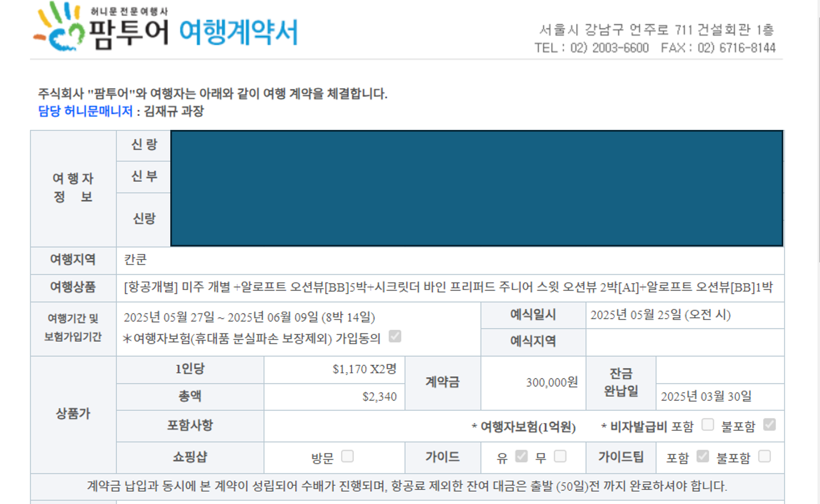Toggle the 가이드팁 포함 checkbox
The image size is (820, 504).
pyautogui.click(x=702, y=456)
